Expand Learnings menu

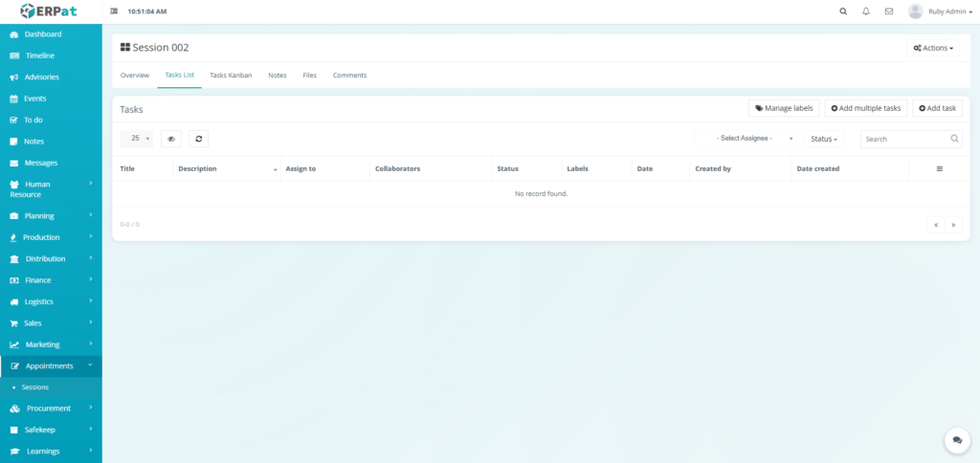click(x=52, y=451)
